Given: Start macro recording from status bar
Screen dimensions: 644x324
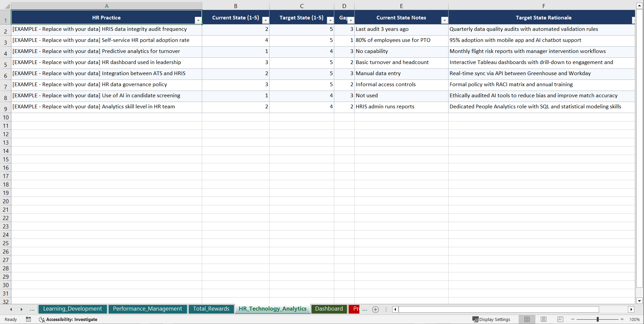Looking at the screenshot, I should coord(28,319).
